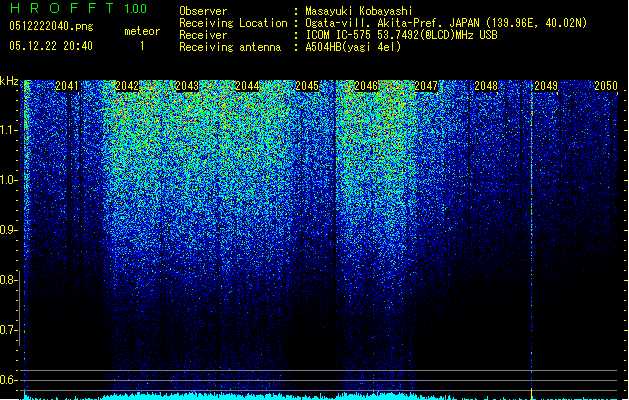This screenshot has height=400, width=629.
Task: Select the 2041 time marker
Action: [67, 86]
